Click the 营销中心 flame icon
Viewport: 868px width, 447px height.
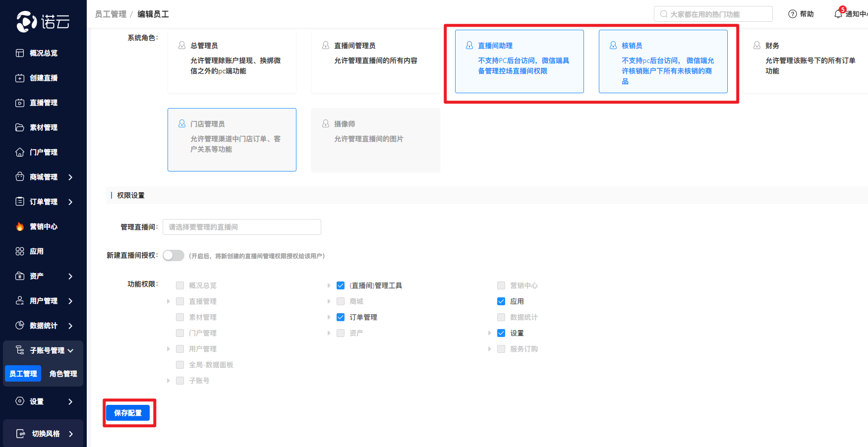20,226
